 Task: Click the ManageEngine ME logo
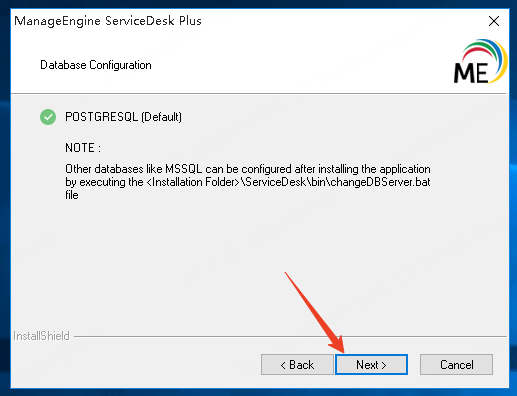pyautogui.click(x=480, y=62)
